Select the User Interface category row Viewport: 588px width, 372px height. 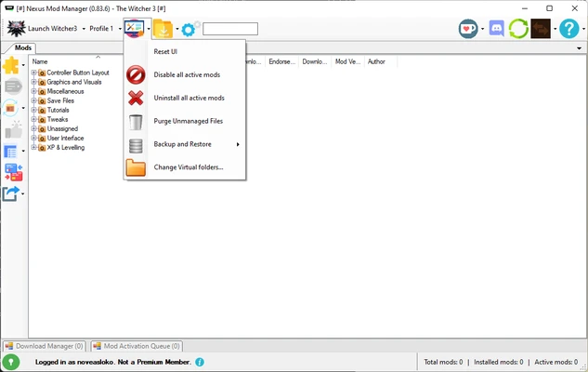(65, 139)
